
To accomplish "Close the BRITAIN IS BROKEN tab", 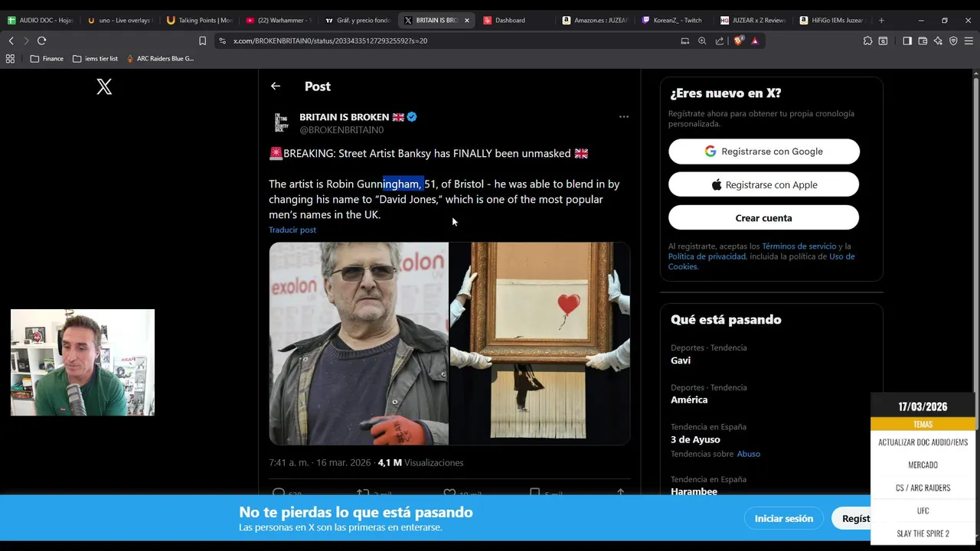I will point(466,20).
